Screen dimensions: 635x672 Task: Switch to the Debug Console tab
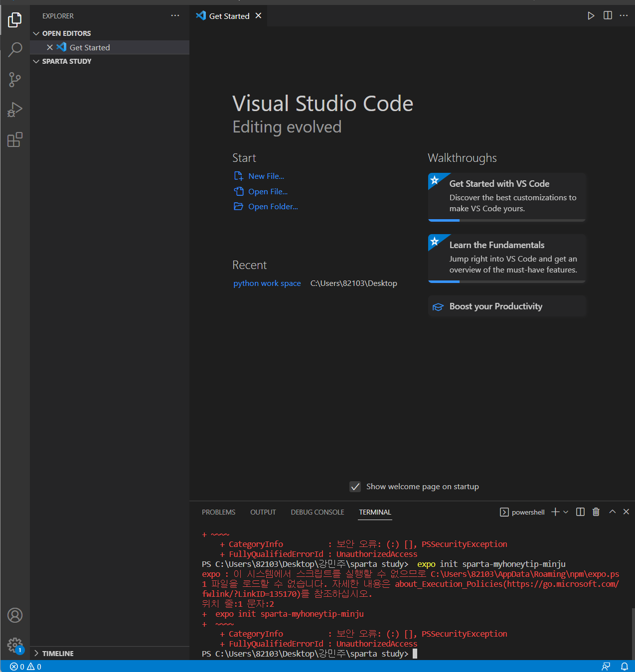[x=317, y=512]
